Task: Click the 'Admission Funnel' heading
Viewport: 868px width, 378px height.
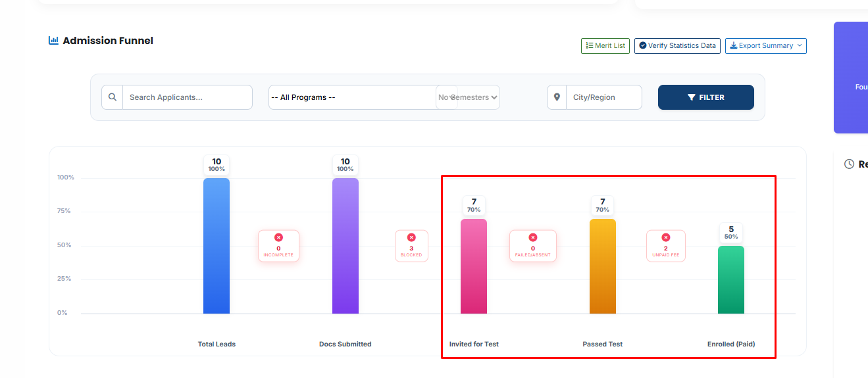Action: [108, 41]
